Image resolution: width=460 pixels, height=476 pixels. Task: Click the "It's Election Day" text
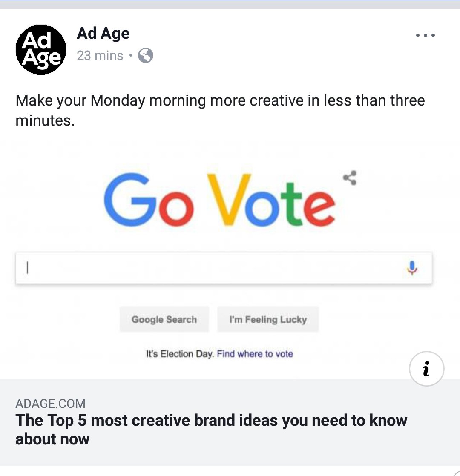point(180,354)
